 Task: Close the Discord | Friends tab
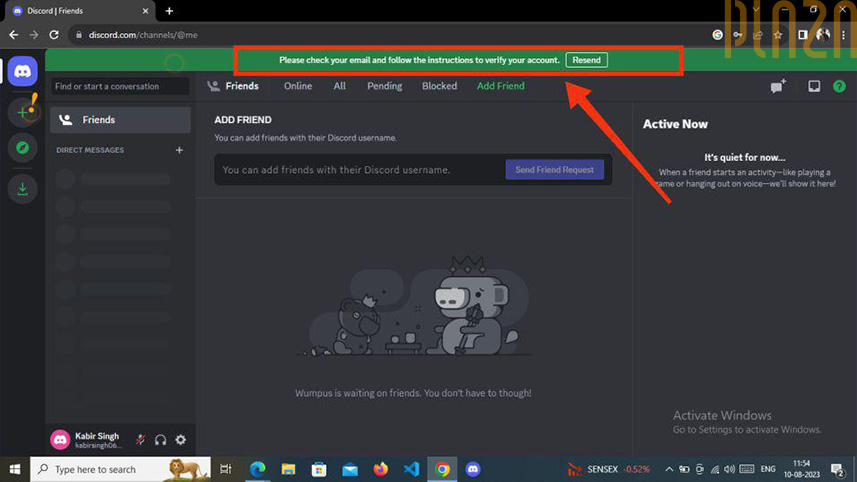pos(145,11)
